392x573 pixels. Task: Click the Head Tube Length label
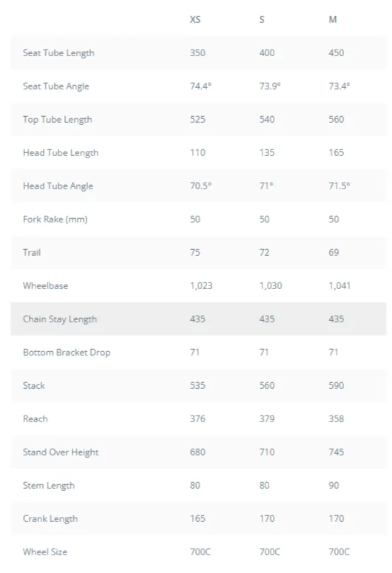pos(61,153)
